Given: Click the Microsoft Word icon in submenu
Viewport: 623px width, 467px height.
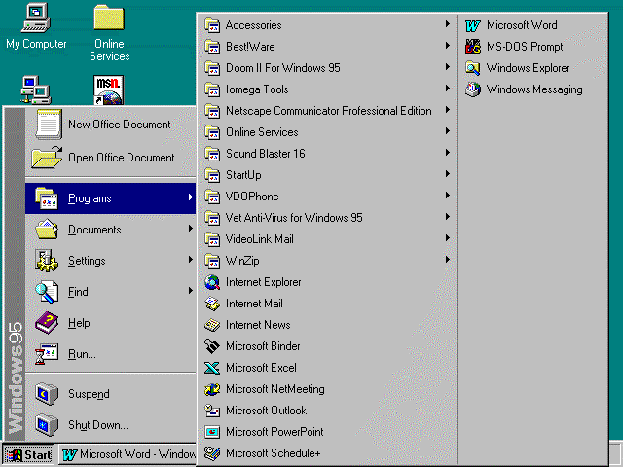Looking at the screenshot, I should point(473,25).
